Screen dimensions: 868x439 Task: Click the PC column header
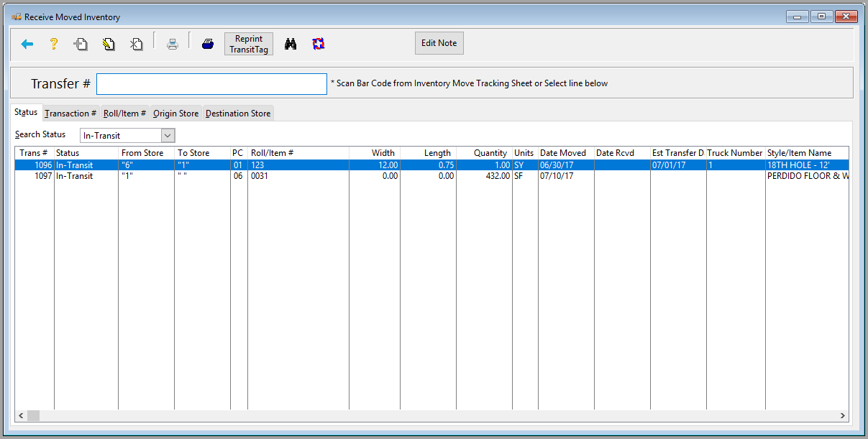point(239,153)
